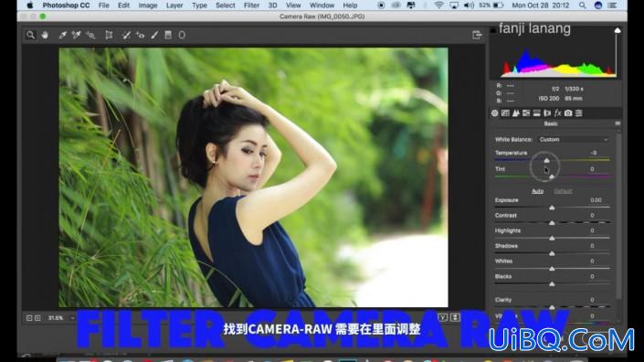Click the Exposure slider handle

point(552,208)
